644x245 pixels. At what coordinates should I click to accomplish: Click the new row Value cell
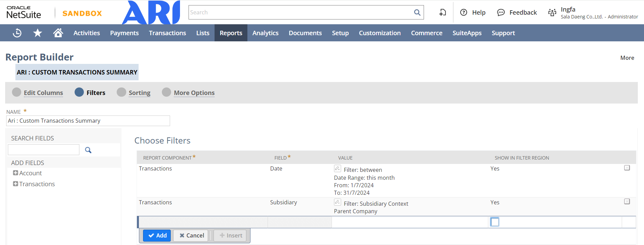(410, 222)
